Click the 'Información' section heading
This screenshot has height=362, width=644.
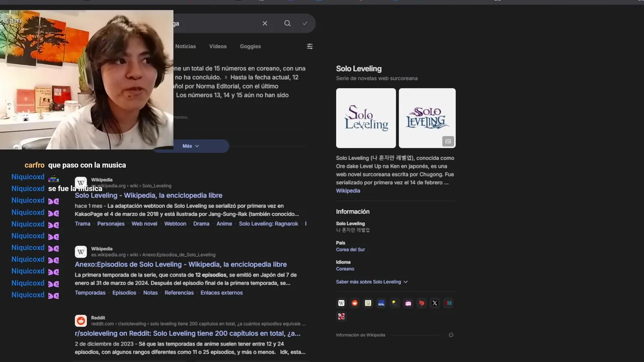[353, 212]
